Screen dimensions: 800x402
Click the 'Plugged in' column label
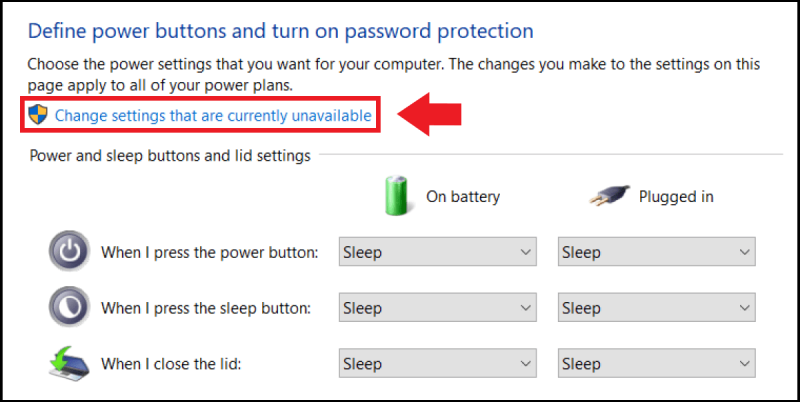(676, 197)
